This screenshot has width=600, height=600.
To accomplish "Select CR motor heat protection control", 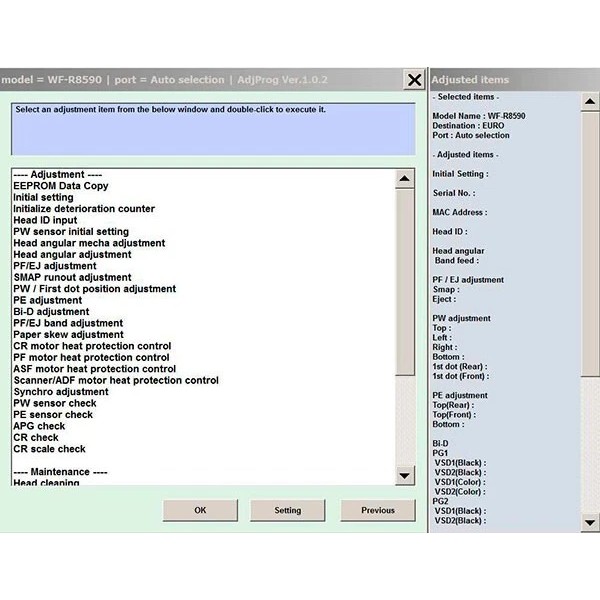I will pyautogui.click(x=92, y=346).
